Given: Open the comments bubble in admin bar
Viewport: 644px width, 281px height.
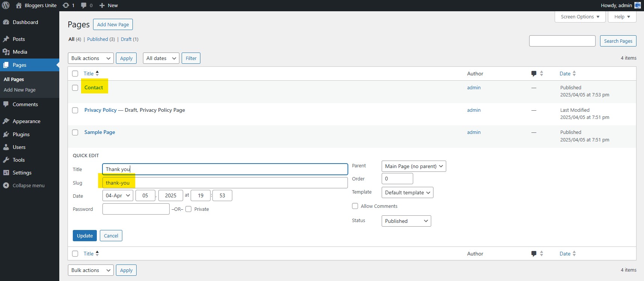Looking at the screenshot, I should pos(84,5).
